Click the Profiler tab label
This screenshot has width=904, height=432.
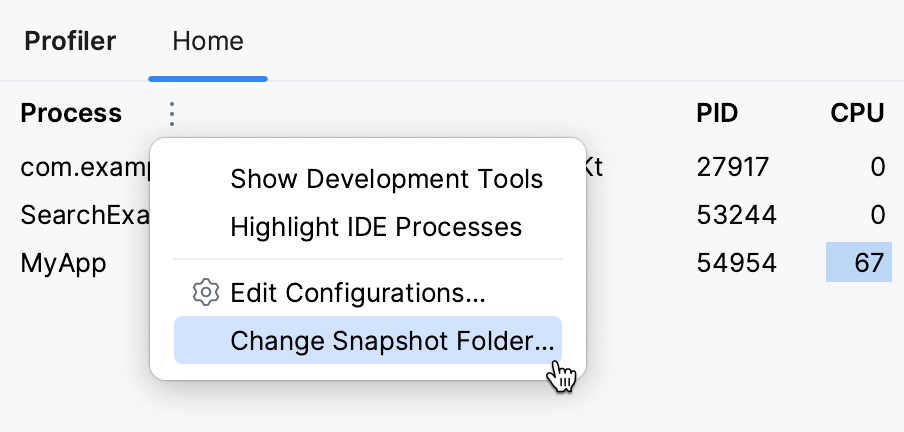pos(70,41)
